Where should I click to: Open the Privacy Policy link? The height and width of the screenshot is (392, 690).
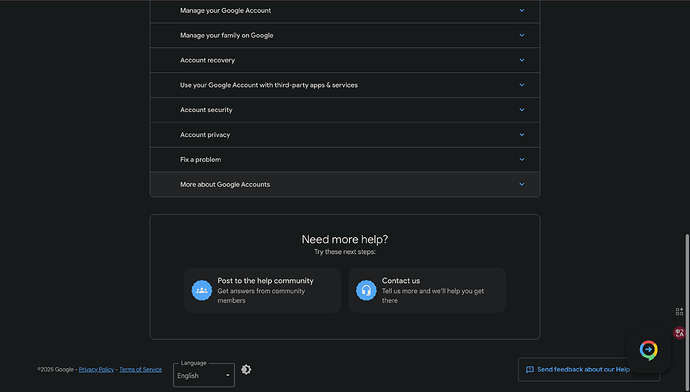(x=96, y=370)
